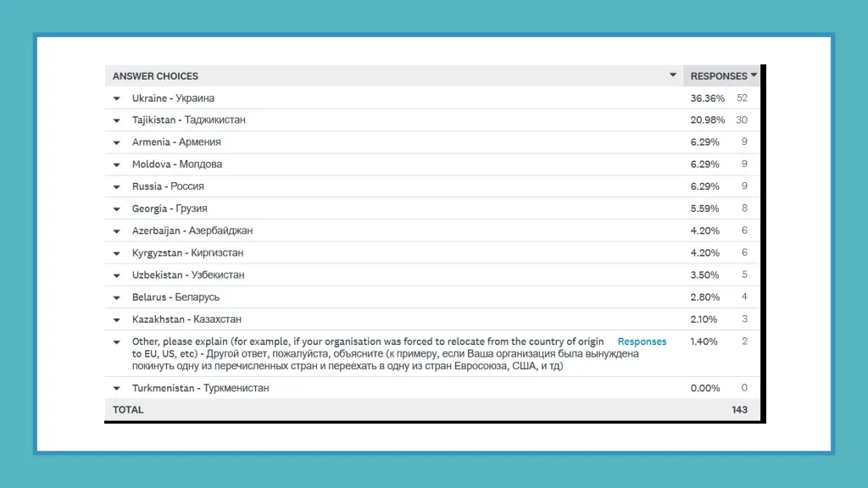Open the blue Responses link for Other
Screen dimensions: 868x488
click(642, 341)
